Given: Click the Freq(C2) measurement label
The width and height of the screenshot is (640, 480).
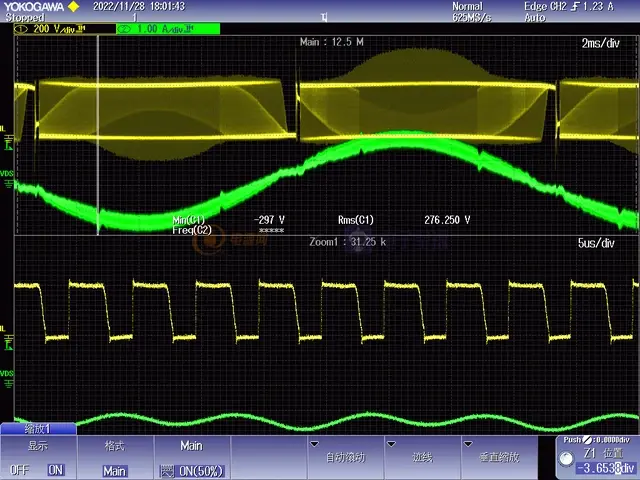Looking at the screenshot, I should [192, 230].
